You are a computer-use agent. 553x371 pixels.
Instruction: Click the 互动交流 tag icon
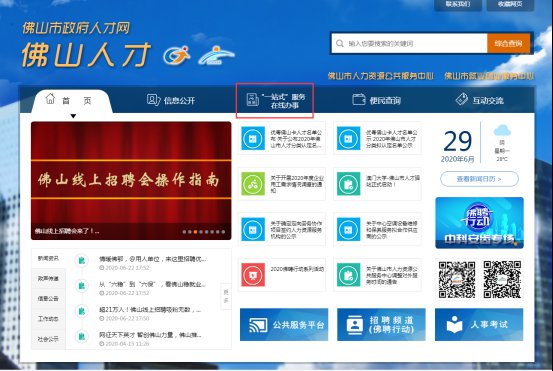click(462, 99)
